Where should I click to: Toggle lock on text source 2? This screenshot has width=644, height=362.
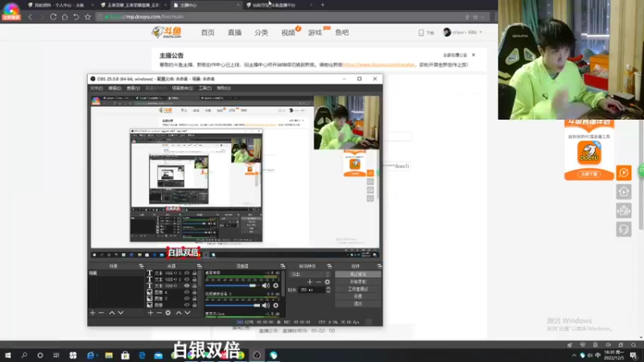[x=194, y=279]
